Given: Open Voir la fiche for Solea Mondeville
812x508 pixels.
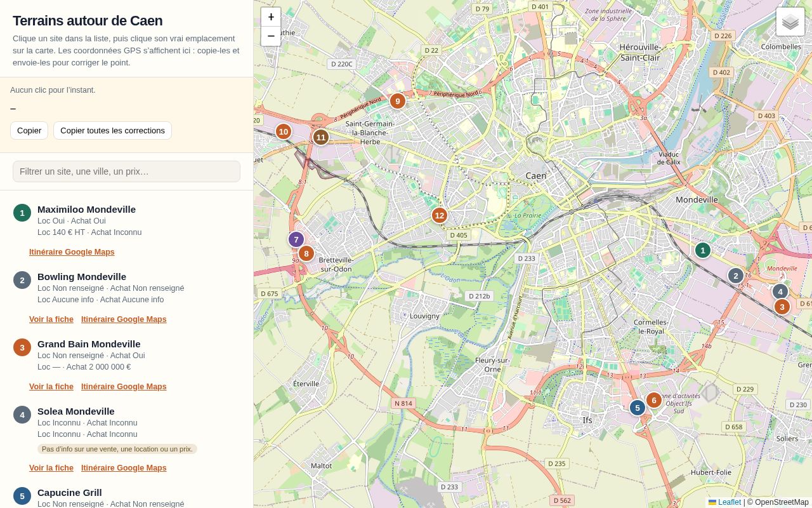Looking at the screenshot, I should (x=51, y=468).
